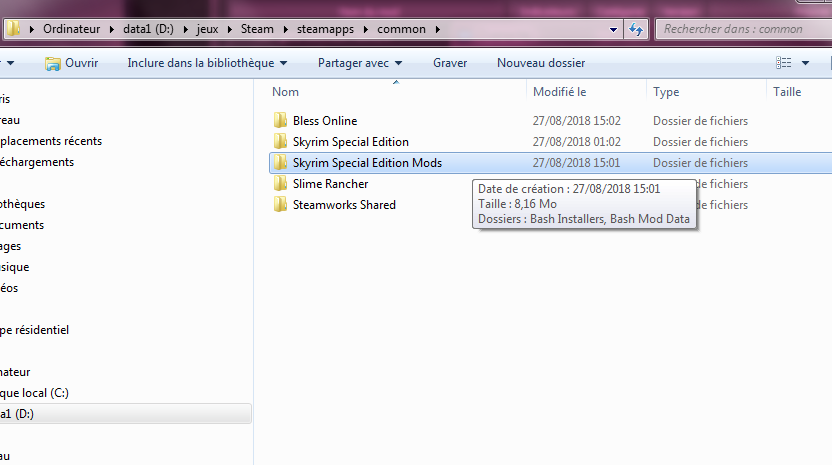The height and width of the screenshot is (465, 832).
Task: Click Dossier de fichiers in Bless Online row
Action: click(700, 120)
